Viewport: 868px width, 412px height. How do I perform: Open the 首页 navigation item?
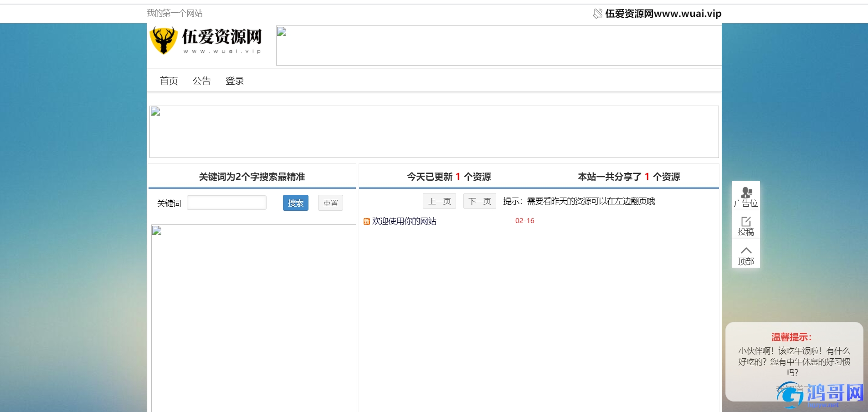[169, 81]
